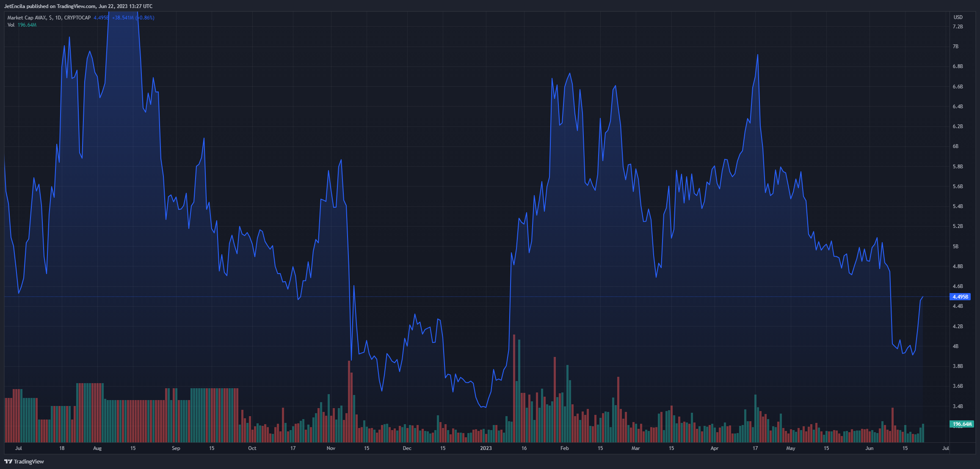Click the May label on the time axis
The width and height of the screenshot is (980, 469).
click(x=791, y=448)
